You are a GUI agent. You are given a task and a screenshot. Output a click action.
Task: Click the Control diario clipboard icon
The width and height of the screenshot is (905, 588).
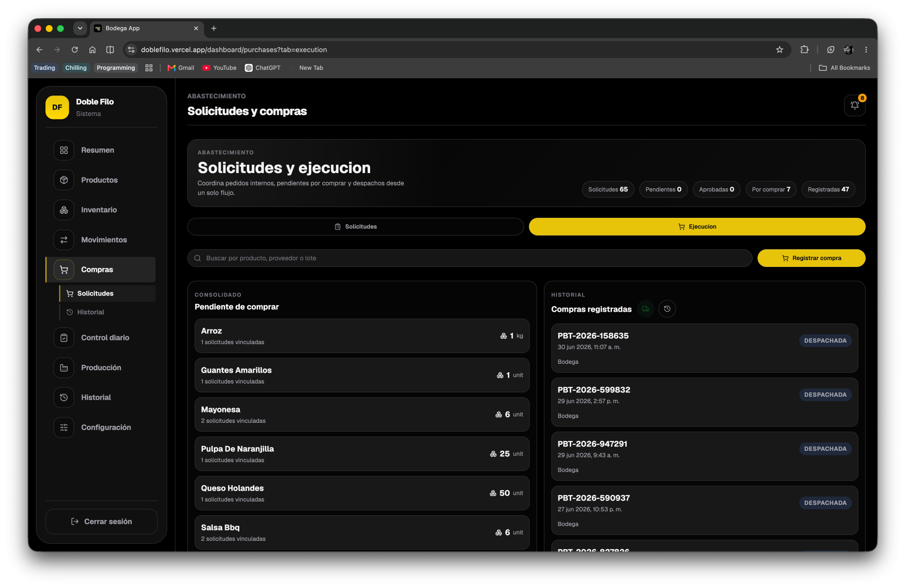pos(64,338)
